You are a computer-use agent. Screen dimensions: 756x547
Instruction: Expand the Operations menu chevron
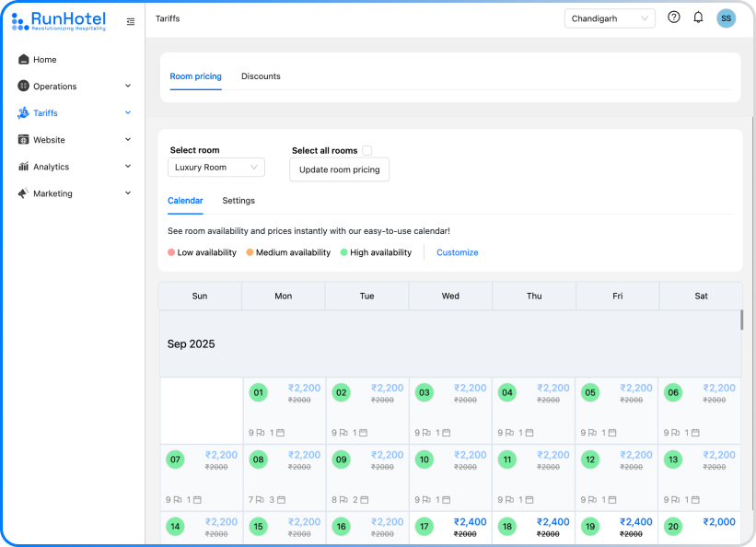128,86
